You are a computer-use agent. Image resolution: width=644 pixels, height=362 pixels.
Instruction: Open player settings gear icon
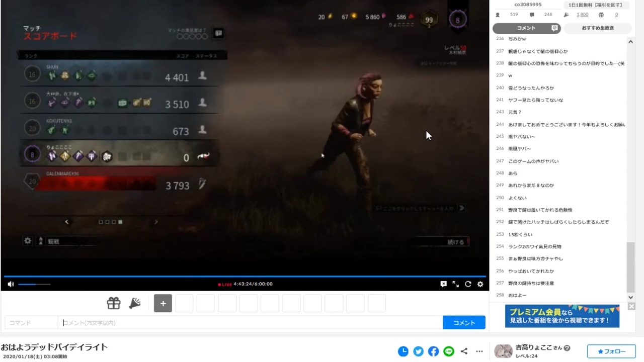(x=480, y=284)
